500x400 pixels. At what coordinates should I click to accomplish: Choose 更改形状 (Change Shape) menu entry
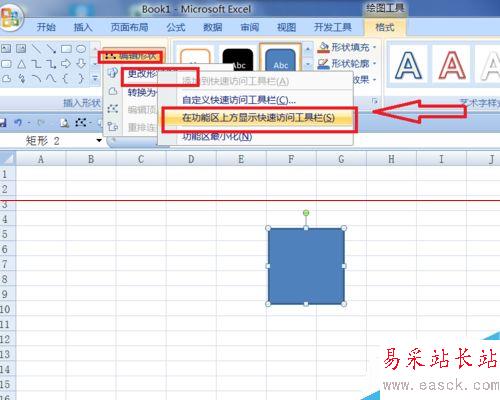(x=143, y=74)
